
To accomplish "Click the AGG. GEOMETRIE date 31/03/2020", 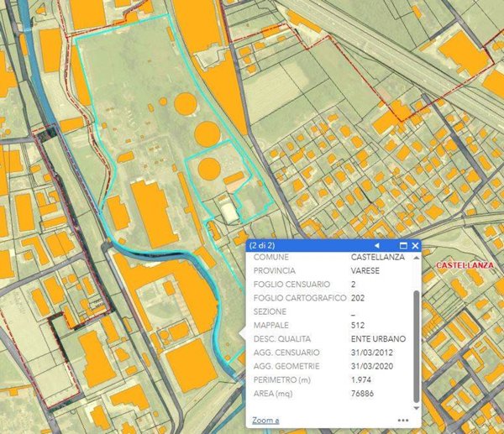I will coord(372,366).
